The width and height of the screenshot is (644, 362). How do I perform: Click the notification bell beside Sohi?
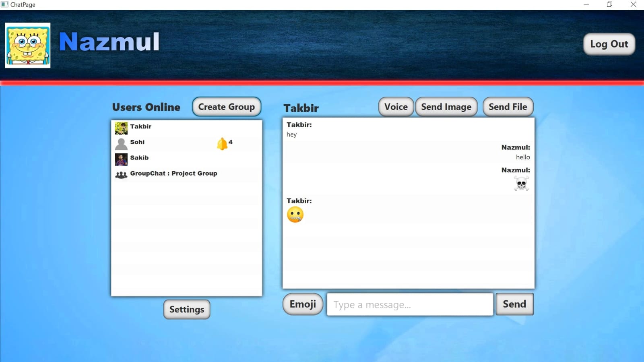coord(222,144)
